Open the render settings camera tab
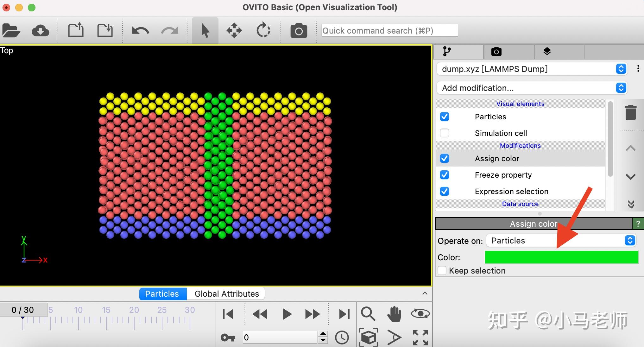The height and width of the screenshot is (347, 644). tap(496, 52)
